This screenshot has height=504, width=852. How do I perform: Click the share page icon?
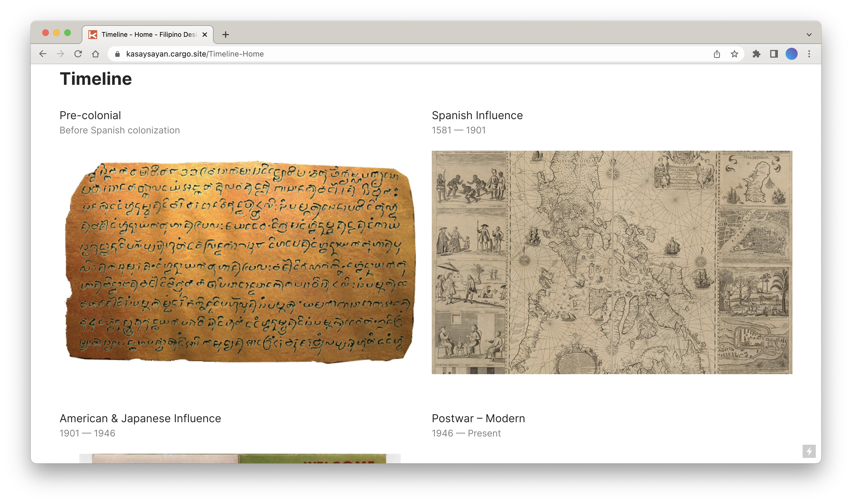717,54
